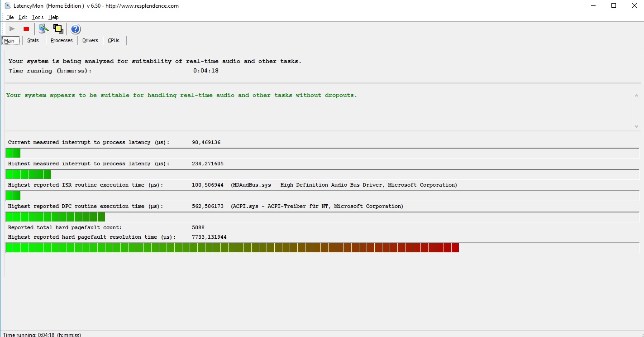The height and width of the screenshot is (337, 644).
Task: Click "Your system is being analyzed" header text
Action: [x=155, y=61]
